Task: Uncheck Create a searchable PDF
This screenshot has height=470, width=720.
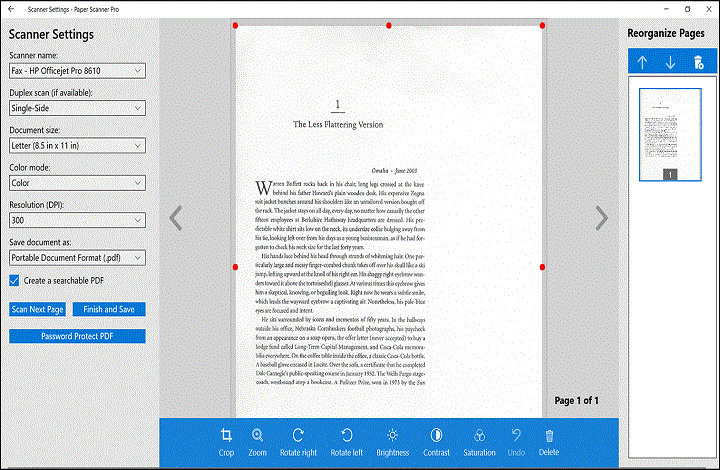Action: tap(14, 280)
